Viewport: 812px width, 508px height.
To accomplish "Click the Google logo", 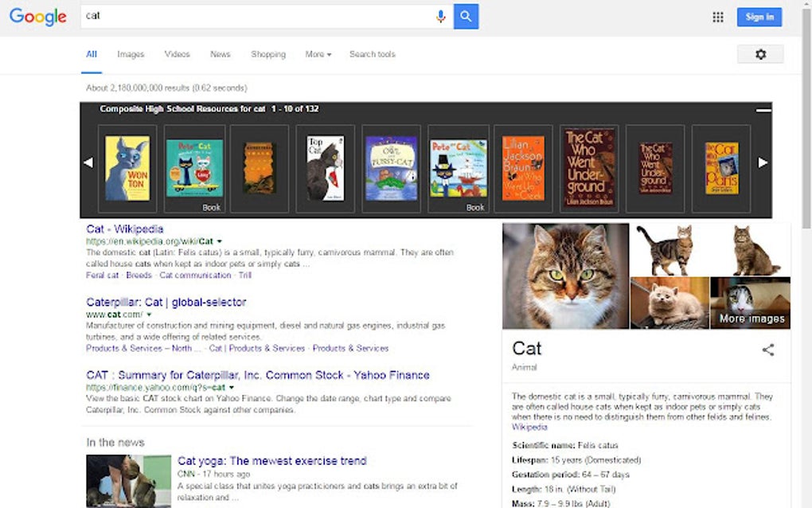I will [37, 17].
